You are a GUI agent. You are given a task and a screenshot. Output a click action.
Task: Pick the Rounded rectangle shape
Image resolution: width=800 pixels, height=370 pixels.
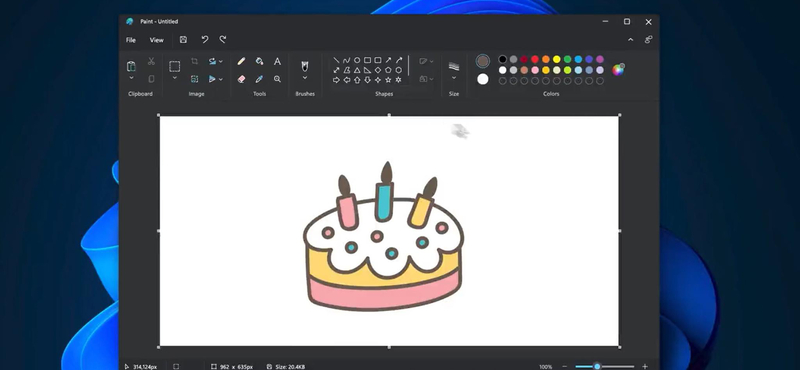pos(378,60)
